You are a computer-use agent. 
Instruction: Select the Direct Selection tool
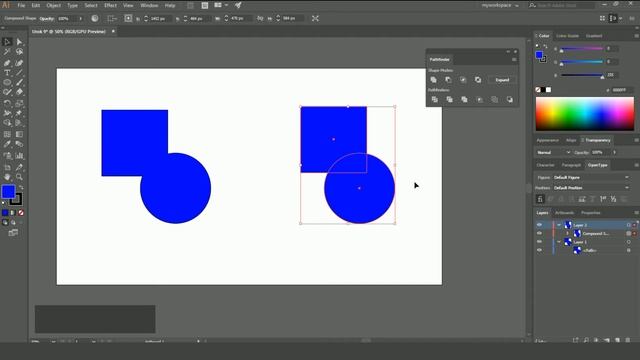(19, 42)
